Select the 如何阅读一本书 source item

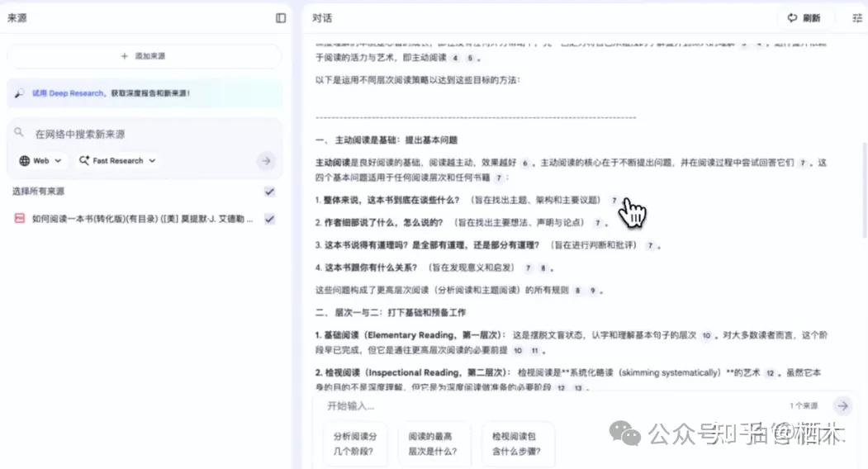140,219
